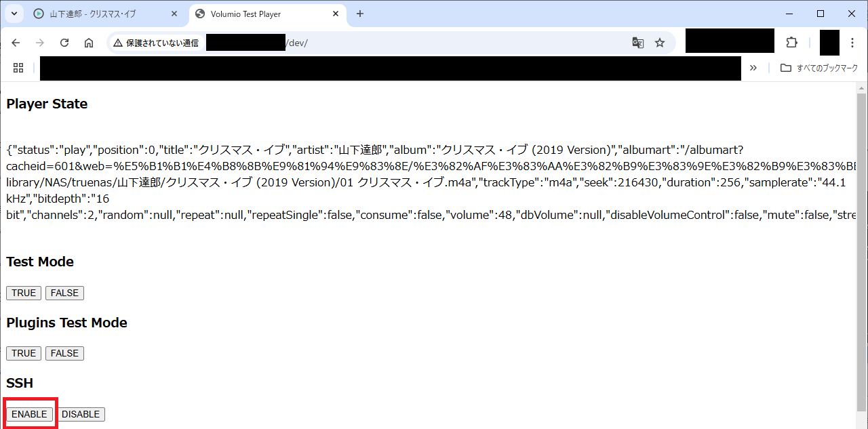
Task: Close the Chrome window
Action: [852, 14]
